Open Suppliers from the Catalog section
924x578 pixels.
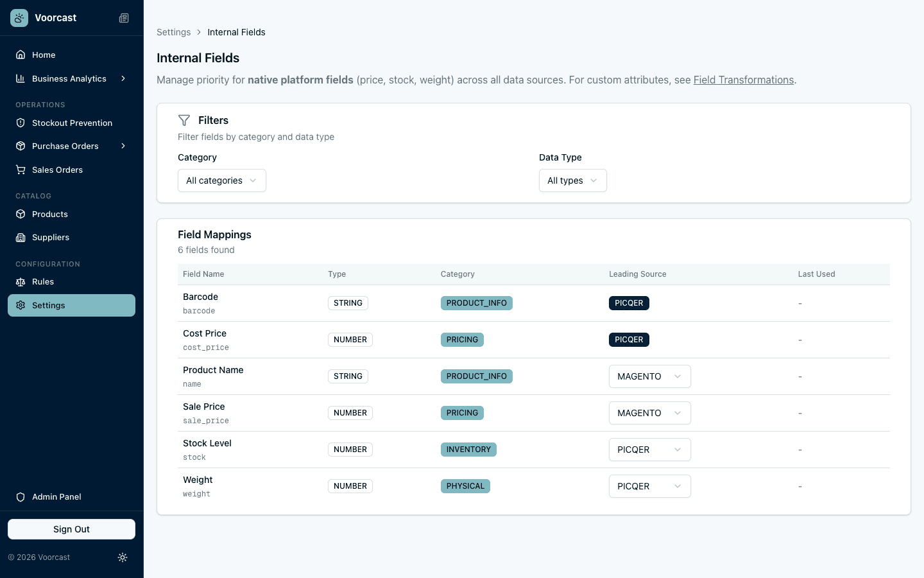click(x=50, y=237)
